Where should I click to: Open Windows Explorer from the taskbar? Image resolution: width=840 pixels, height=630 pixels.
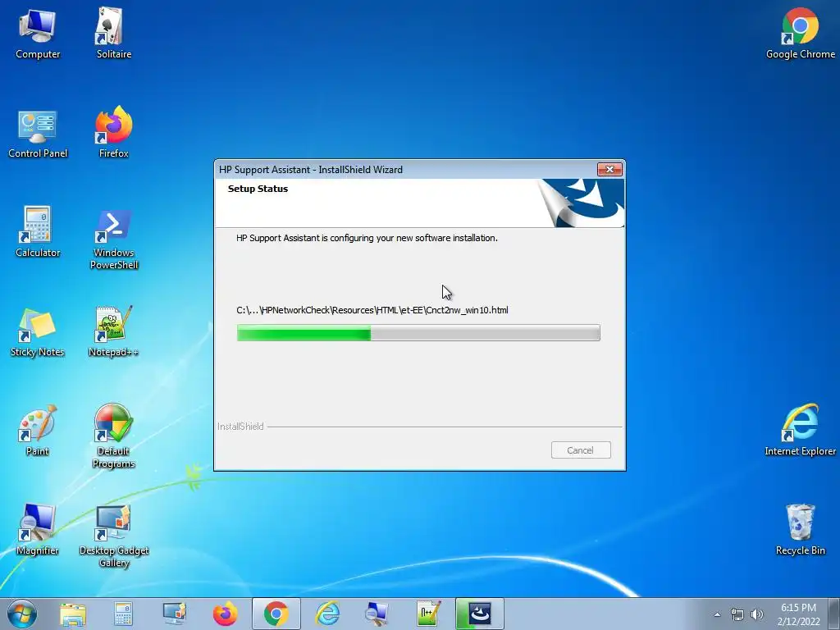(73, 614)
